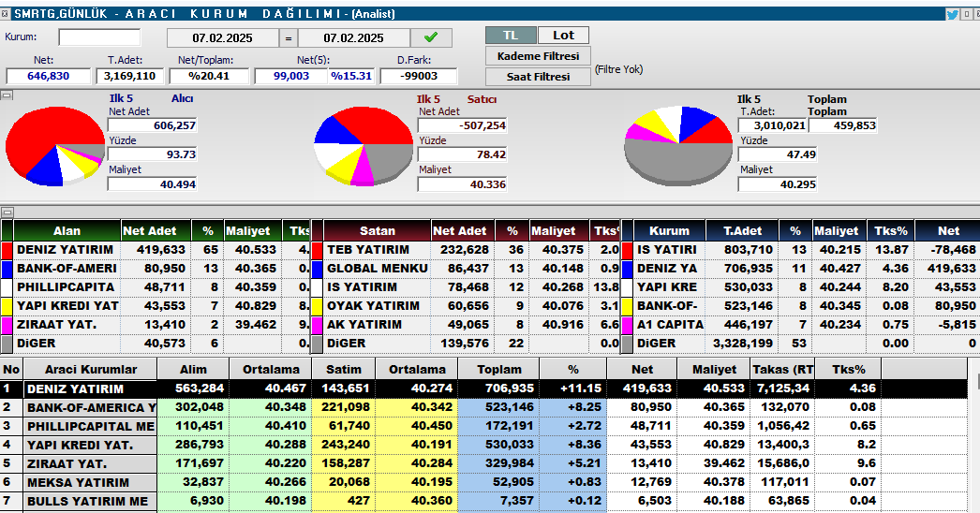
Task: Click Toplam value 459,853
Action: (842, 125)
